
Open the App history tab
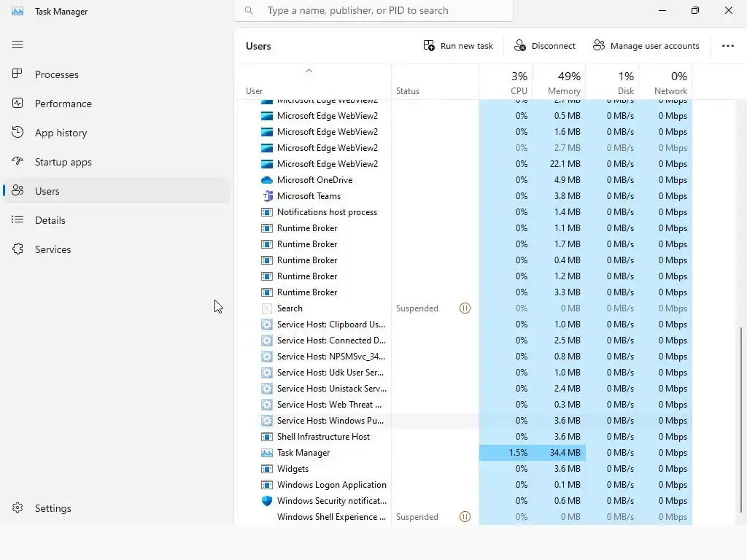click(x=116, y=133)
